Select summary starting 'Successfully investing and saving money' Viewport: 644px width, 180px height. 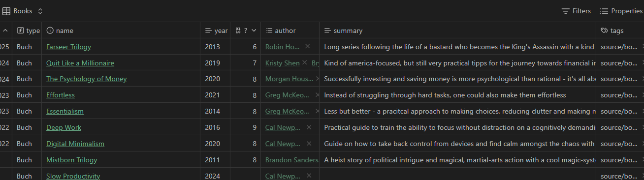click(x=458, y=79)
